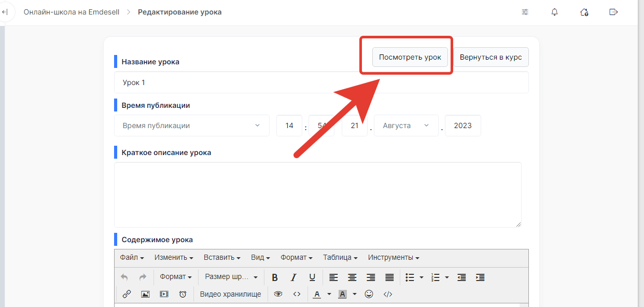
Task: Open the Размер шрифта dropdown
Action: (x=231, y=277)
